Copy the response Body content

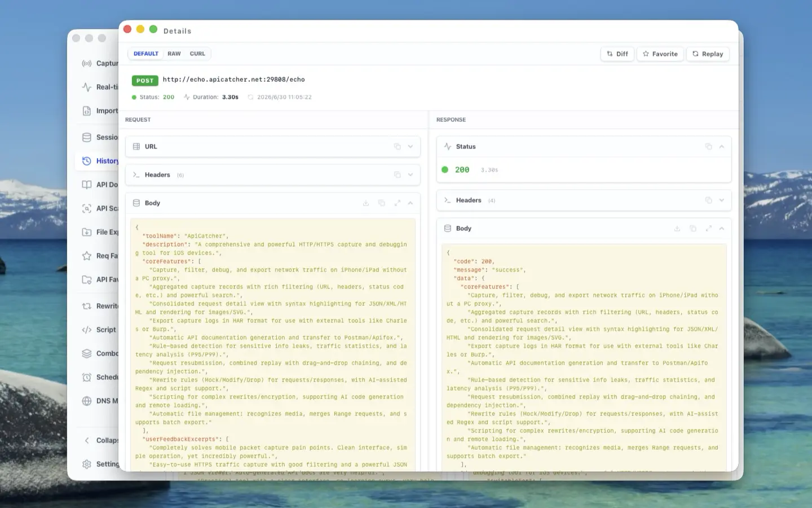pyautogui.click(x=693, y=228)
